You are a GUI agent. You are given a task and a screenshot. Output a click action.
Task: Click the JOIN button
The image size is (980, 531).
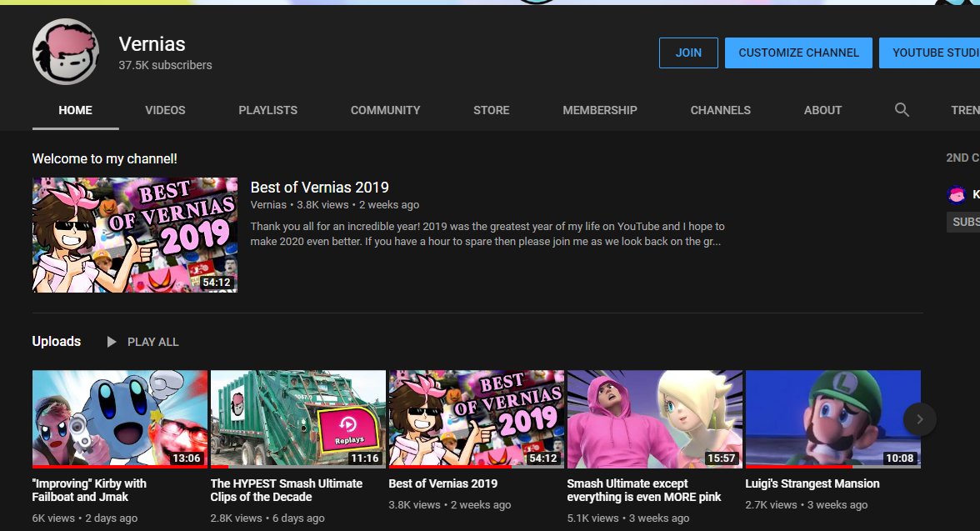tap(688, 53)
